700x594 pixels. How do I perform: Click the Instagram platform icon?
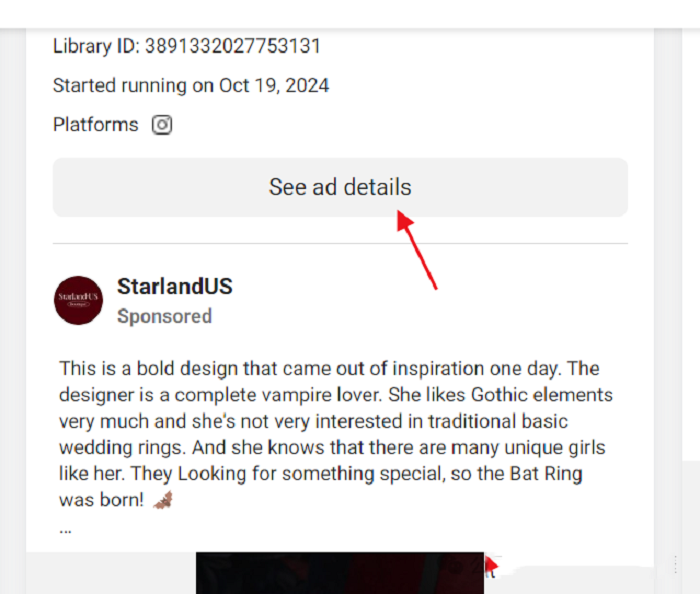pyautogui.click(x=162, y=125)
